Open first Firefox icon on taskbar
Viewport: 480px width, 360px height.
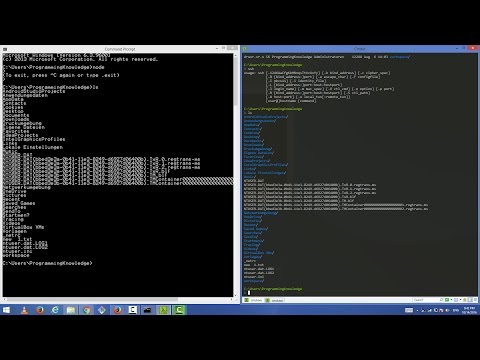pyautogui.click(x=40, y=310)
